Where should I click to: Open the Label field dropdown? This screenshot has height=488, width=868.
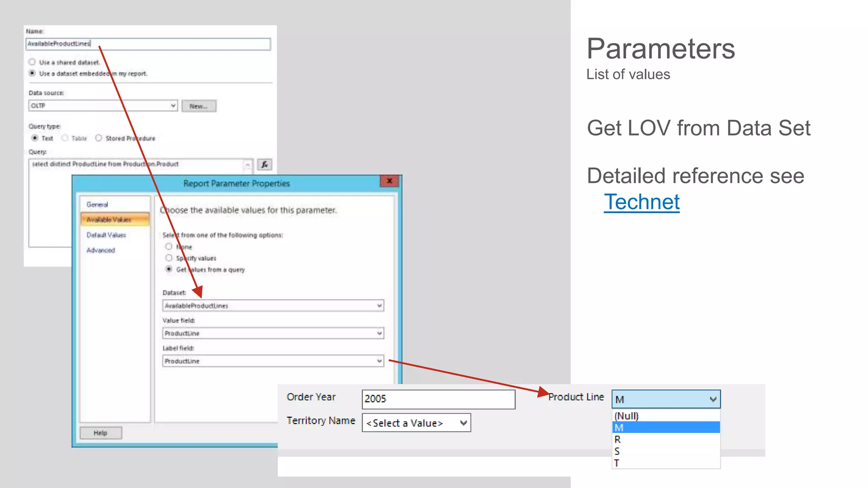pos(273,361)
